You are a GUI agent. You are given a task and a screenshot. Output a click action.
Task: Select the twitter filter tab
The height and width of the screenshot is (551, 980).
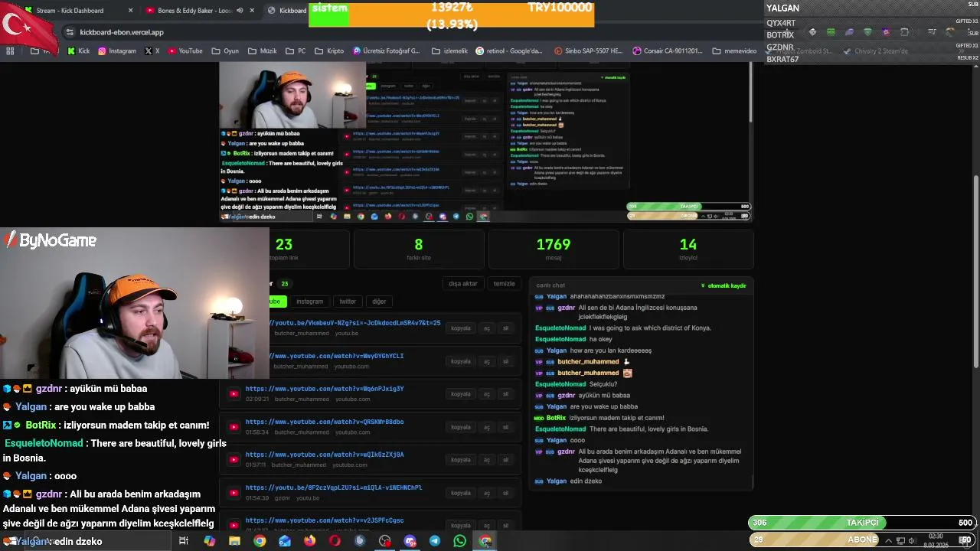348,302
